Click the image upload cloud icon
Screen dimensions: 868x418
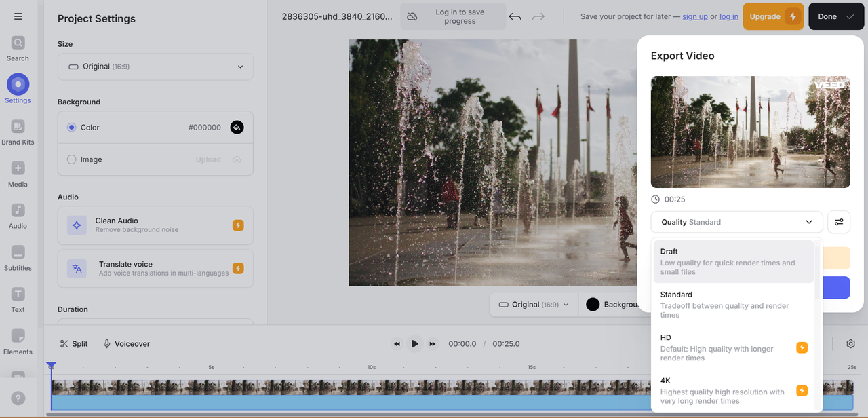237,159
